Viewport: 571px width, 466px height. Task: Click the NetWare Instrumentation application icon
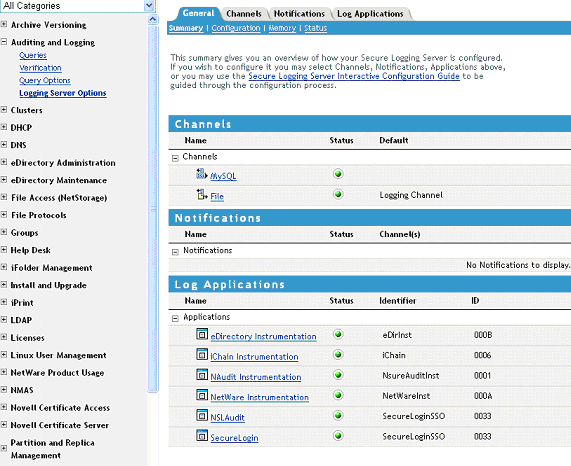(202, 395)
